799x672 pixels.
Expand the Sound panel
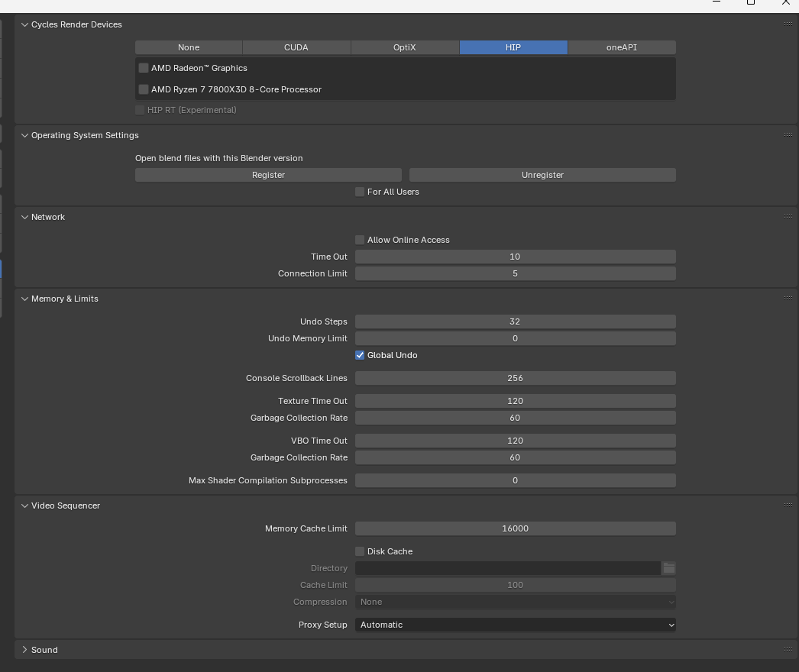[x=24, y=650]
